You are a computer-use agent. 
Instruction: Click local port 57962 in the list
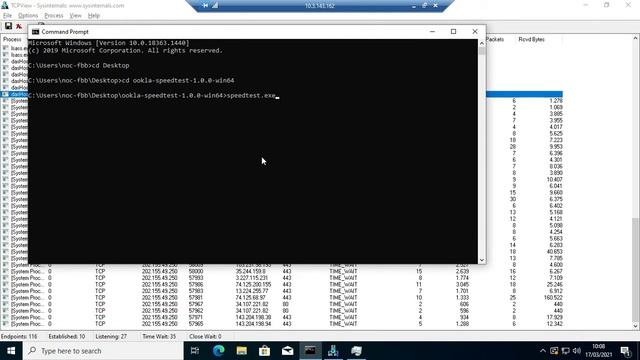click(196, 310)
